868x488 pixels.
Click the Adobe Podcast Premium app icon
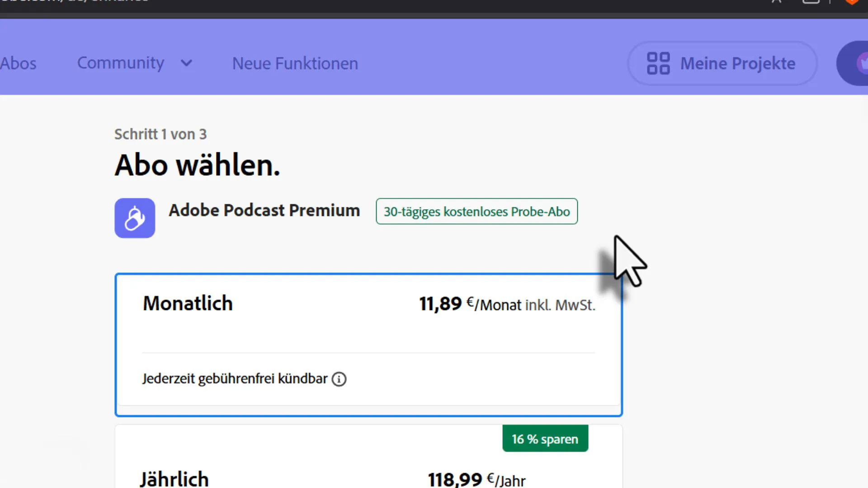(135, 218)
